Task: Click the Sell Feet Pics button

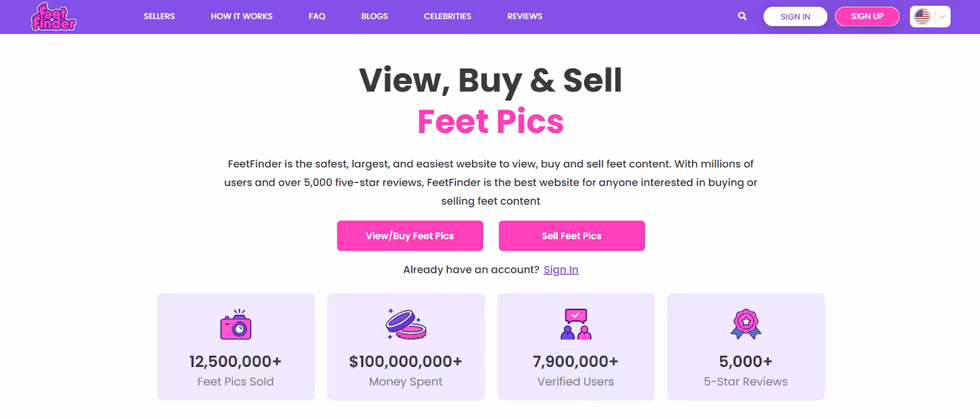Action: 571,236
